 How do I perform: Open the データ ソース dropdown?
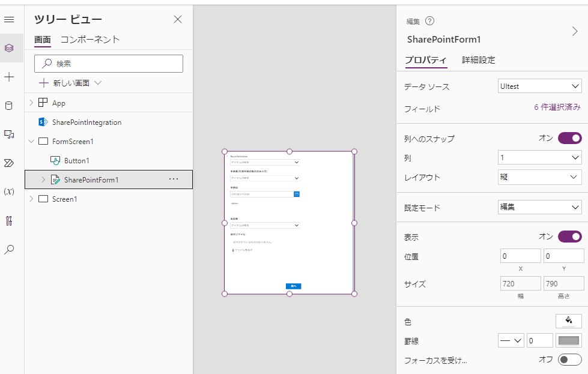539,86
